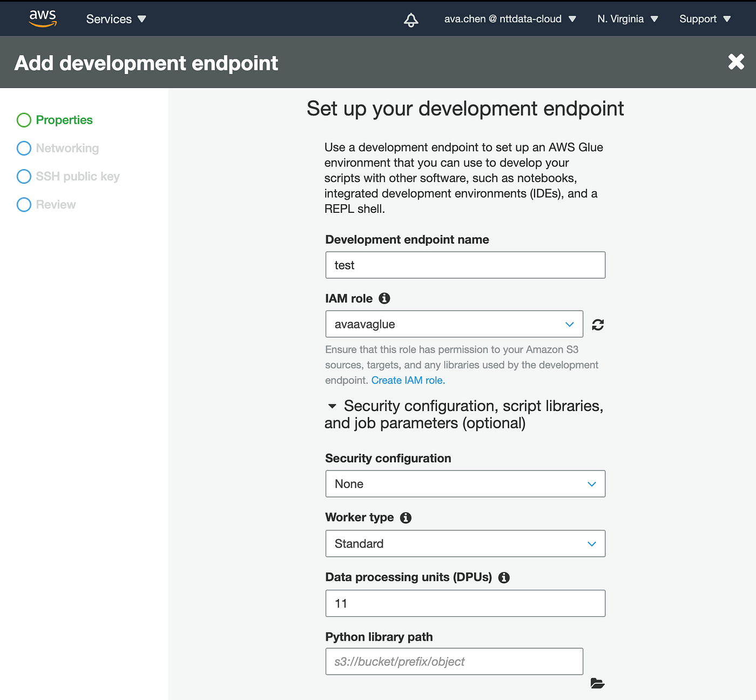756x700 pixels.
Task: Open the AWS notifications bell
Action: 410,19
